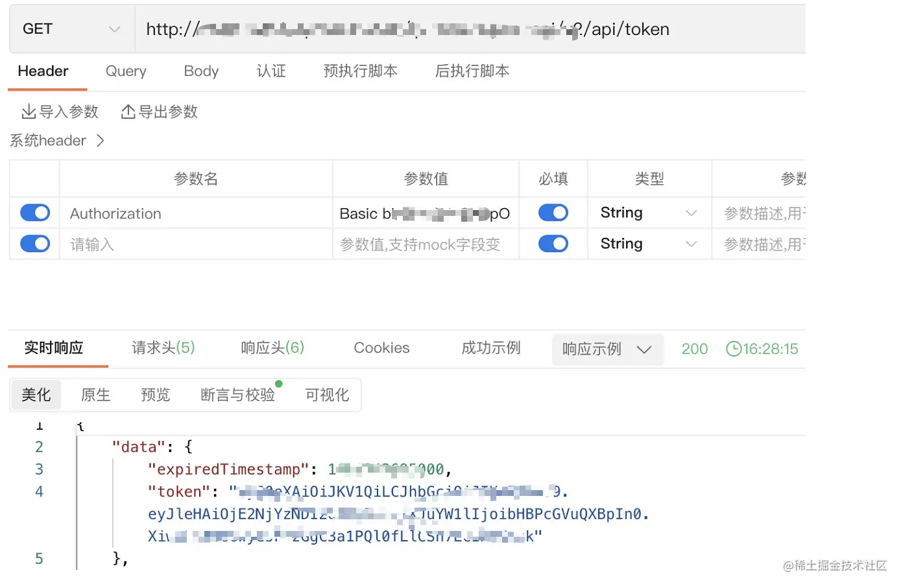Select the 实时响应 tab
Image resolution: width=903 pixels, height=588 pixels.
pyautogui.click(x=54, y=348)
